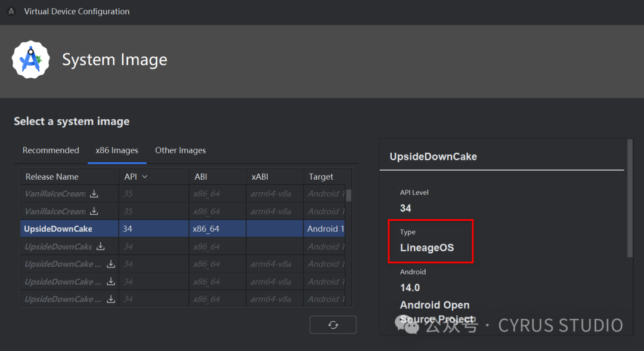Click the refresh system images button
Image resolution: width=644 pixels, height=351 pixels.
click(333, 325)
